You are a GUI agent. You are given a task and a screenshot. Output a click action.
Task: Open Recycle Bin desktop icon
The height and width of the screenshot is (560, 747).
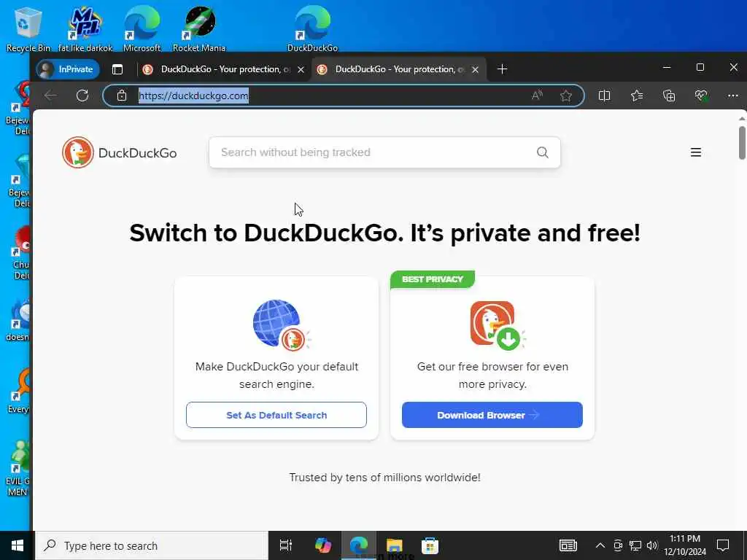(x=28, y=28)
